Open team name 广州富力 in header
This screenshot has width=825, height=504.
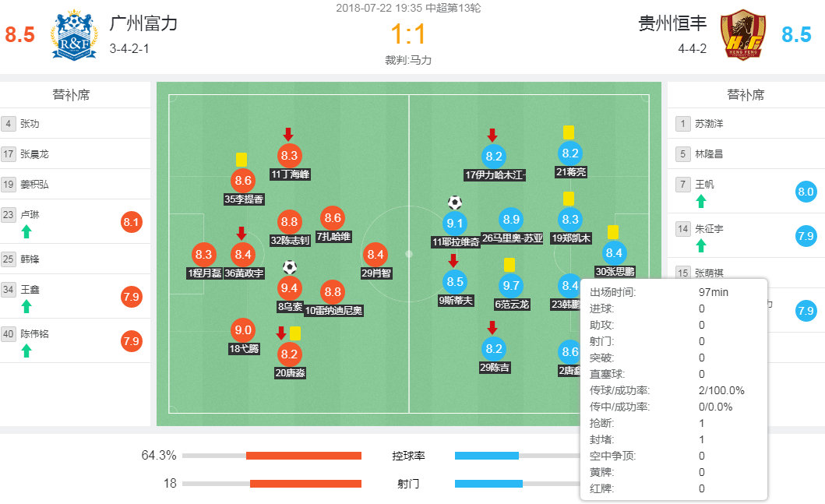click(x=143, y=23)
